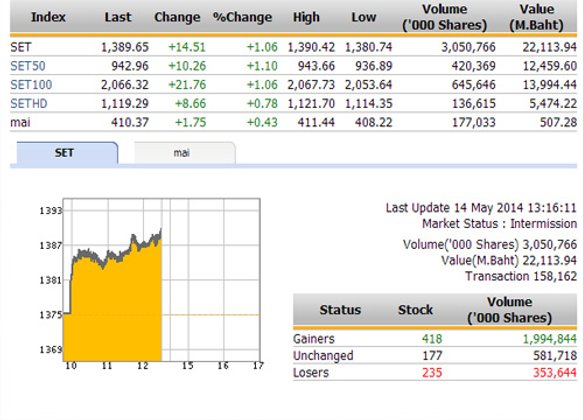Select Gainers volume 1,994,844

[x=550, y=339]
